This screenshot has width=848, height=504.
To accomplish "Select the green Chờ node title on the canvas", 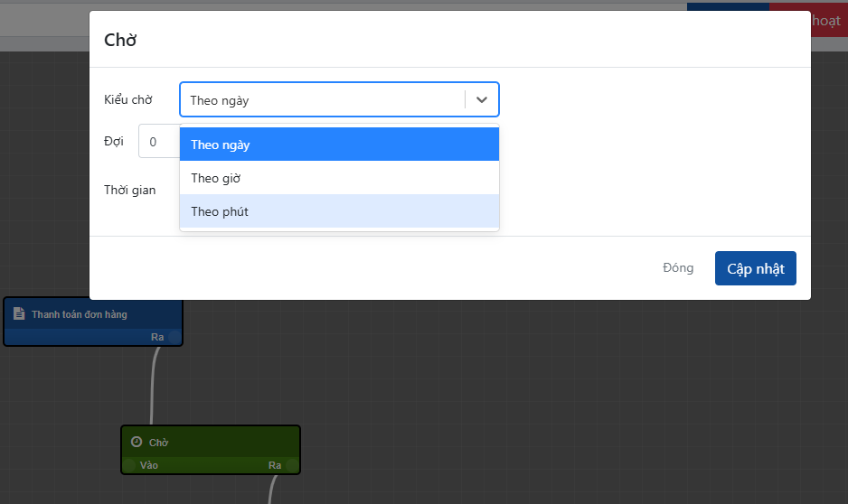I will click(x=159, y=443).
